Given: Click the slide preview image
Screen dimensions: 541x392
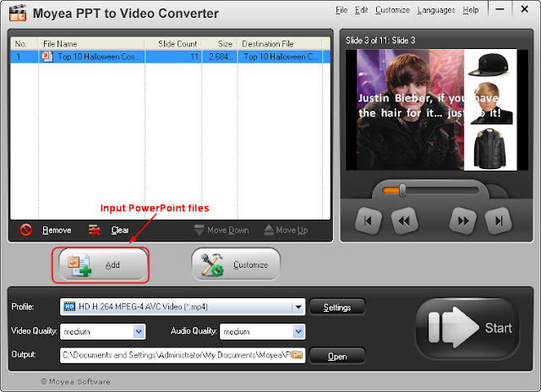Looking at the screenshot, I should tap(436, 110).
